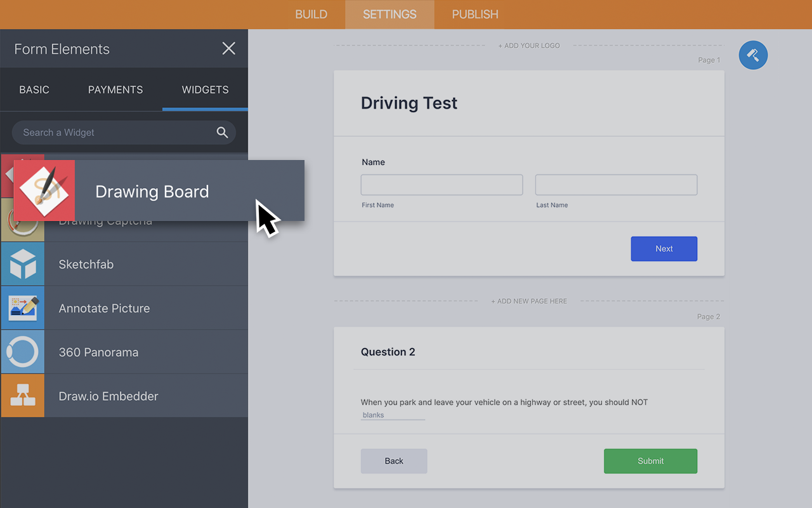Open the form designer paint roller icon

coord(753,55)
